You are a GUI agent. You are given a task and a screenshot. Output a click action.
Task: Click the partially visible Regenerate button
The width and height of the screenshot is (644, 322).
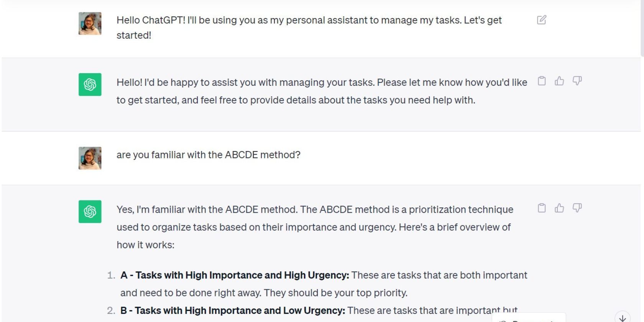[529, 318]
